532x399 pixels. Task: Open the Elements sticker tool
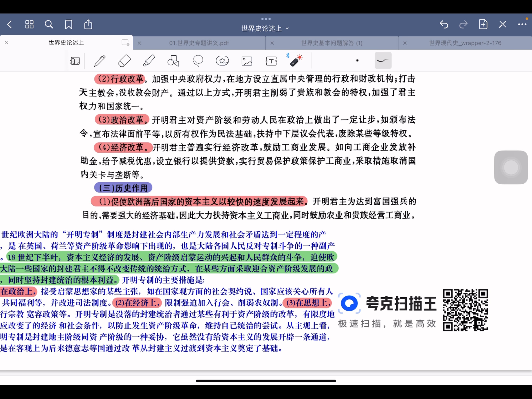click(222, 61)
